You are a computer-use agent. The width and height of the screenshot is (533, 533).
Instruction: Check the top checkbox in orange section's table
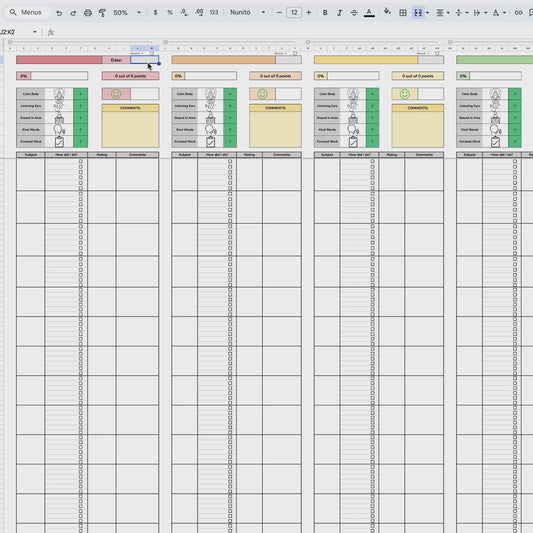230,161
